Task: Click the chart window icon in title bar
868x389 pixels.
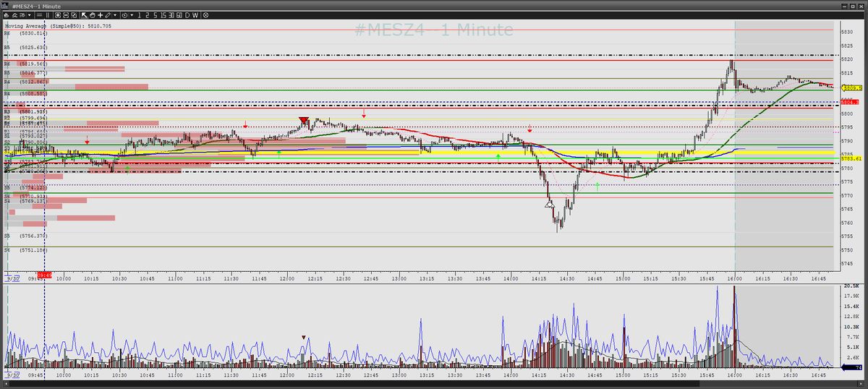Action: [4, 6]
